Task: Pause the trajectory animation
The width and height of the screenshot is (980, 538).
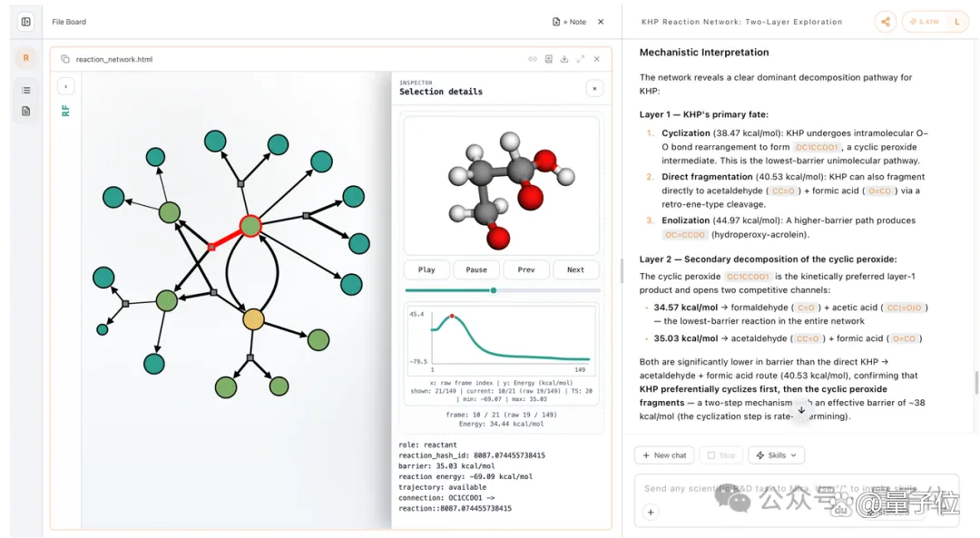Action: pyautogui.click(x=476, y=269)
